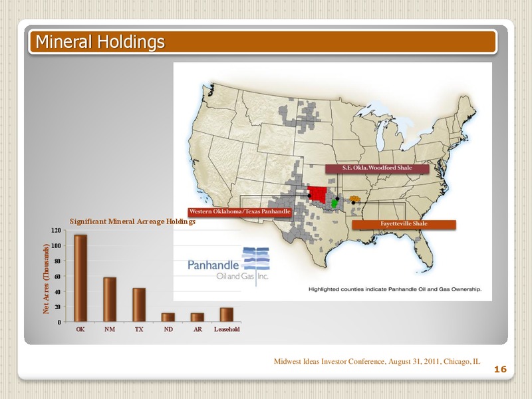This screenshot has width=532, height=399.
Task: Click the slide number '16'
Action: (x=500, y=369)
